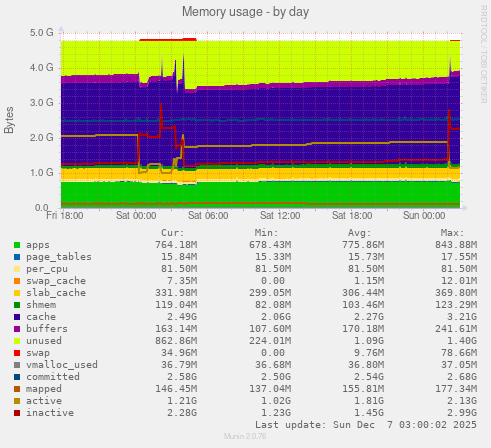Image resolution: width=491 pixels, height=448 pixels.
Task: Click the 'swap' legend label
Action: click(38, 353)
